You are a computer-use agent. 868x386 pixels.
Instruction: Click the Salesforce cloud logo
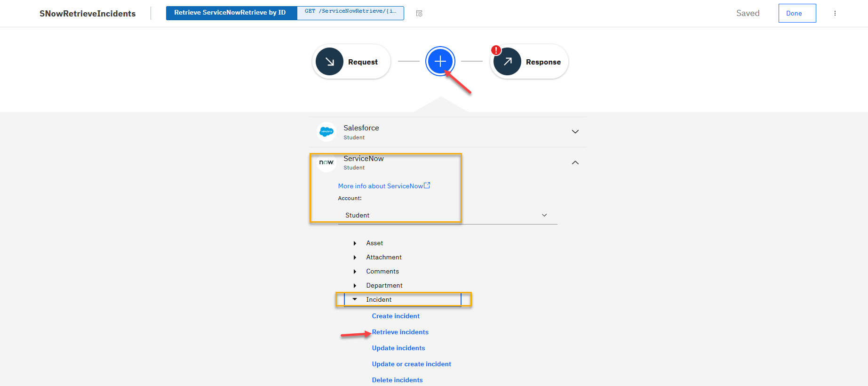coord(326,132)
